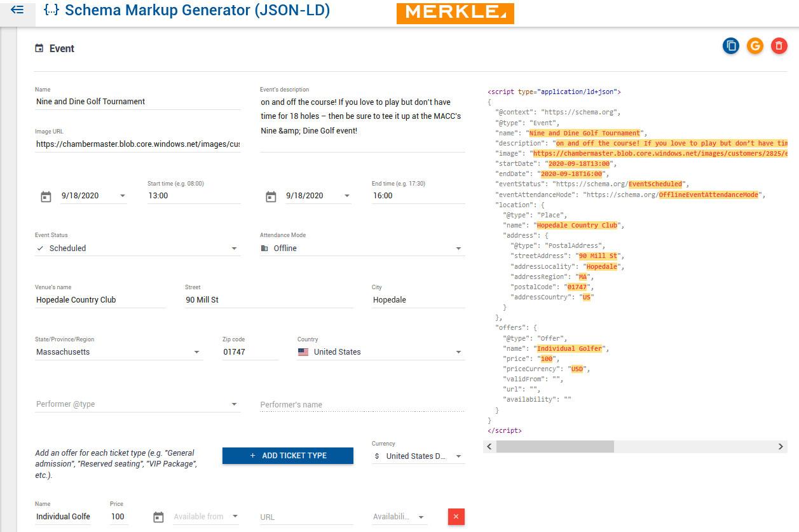This screenshot has width=799, height=532.
Task: Click the End time field 16:00
Action: click(418, 196)
